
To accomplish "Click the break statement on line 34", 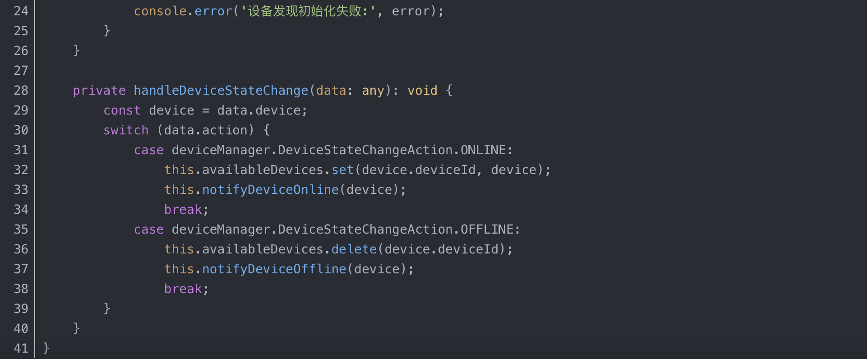I will 183,209.
